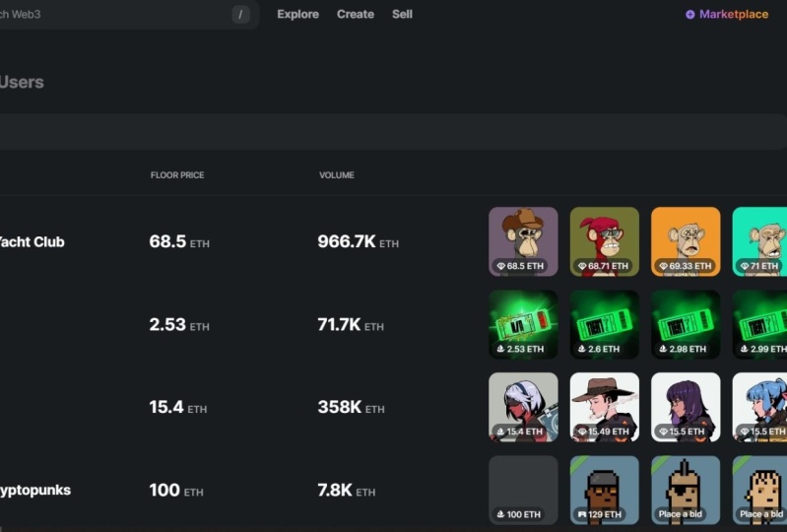This screenshot has height=532, width=787.
Task: Open green ticket thumbnail priced 2.98 ETH
Action: [686, 324]
